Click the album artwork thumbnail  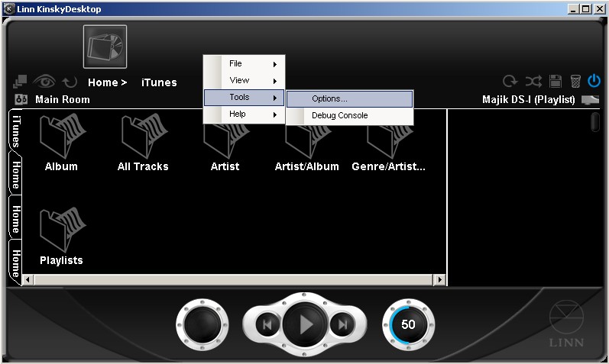(105, 47)
